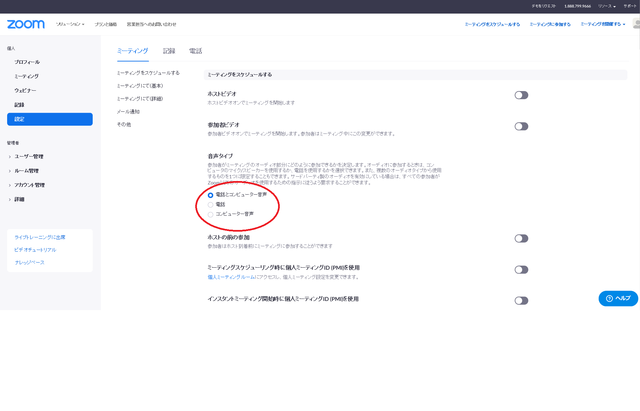Image resolution: width=640 pixels, height=411 pixels.
Task: Switch to the 記録 tab
Action: 169,50
